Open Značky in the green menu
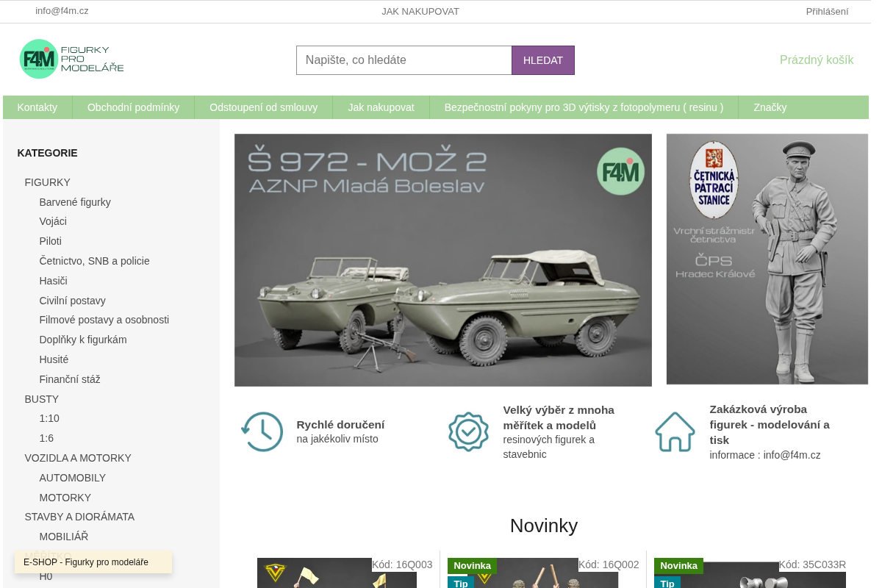Image resolution: width=882 pixels, height=588 pixels. tap(770, 107)
